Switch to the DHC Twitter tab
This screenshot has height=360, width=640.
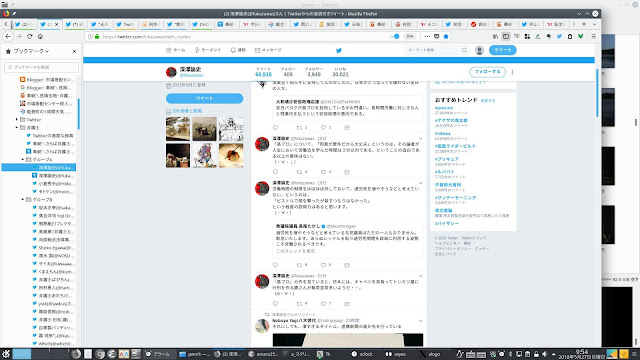click(x=201, y=24)
